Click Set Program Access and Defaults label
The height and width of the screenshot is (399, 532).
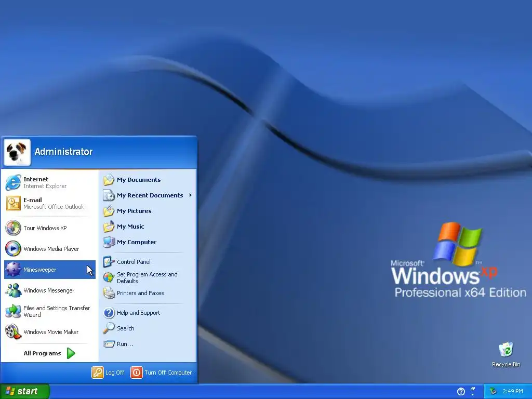(147, 277)
